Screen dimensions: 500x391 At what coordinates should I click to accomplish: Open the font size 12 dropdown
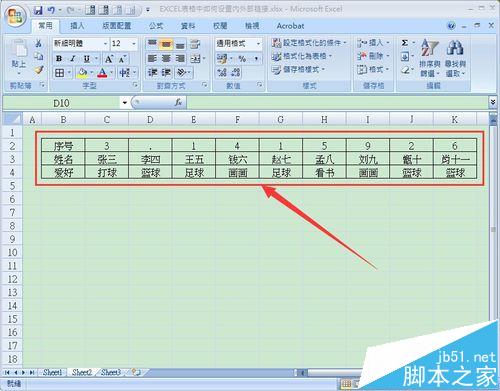[134, 44]
